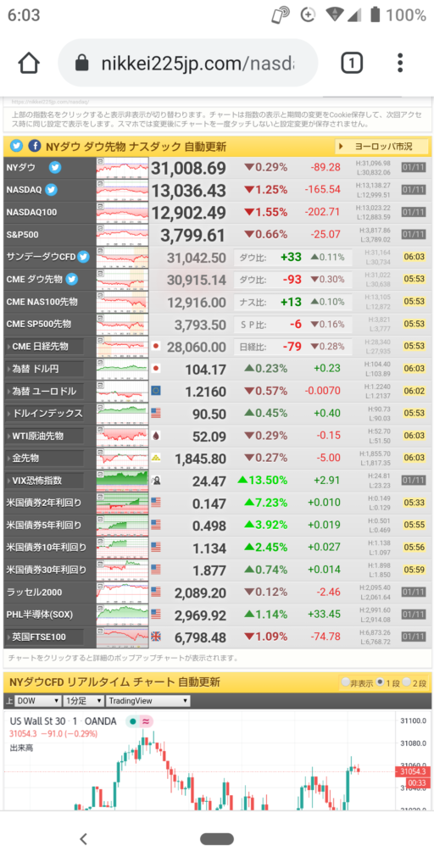
Task: Open the tab switcher showing 1 tab
Action: coord(352,63)
